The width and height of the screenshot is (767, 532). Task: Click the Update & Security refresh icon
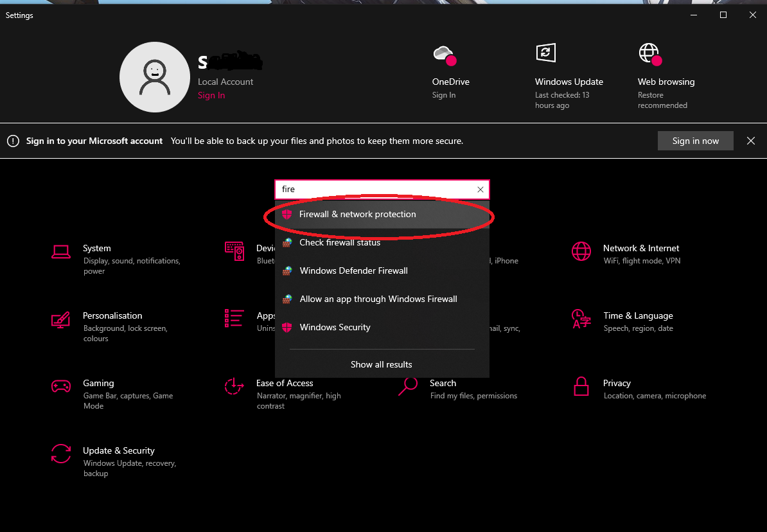point(60,453)
